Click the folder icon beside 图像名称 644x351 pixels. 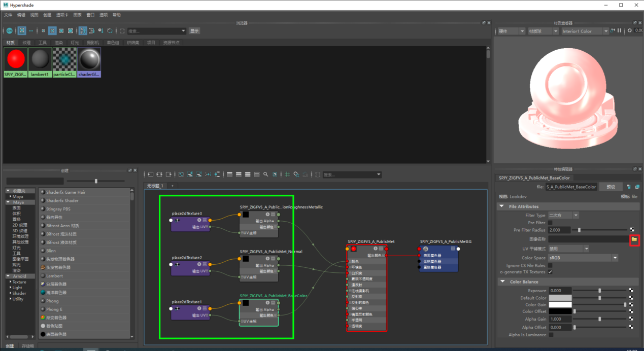click(x=634, y=239)
